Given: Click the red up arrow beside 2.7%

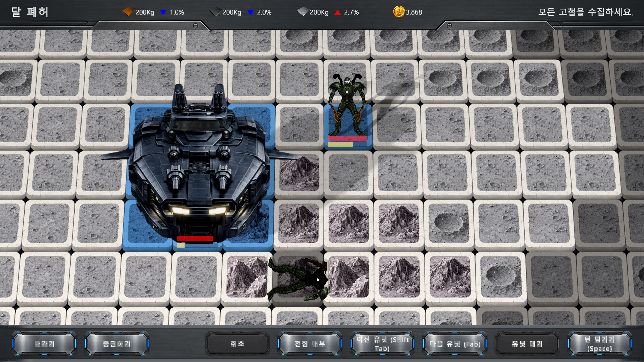Looking at the screenshot, I should click(x=337, y=13).
